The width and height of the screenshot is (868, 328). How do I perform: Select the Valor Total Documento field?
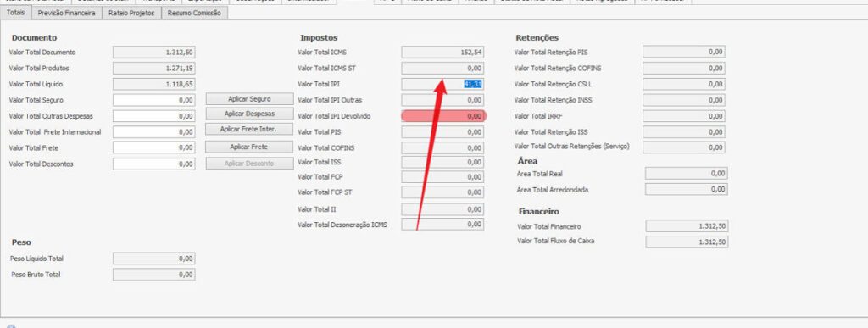pyautogui.click(x=154, y=53)
